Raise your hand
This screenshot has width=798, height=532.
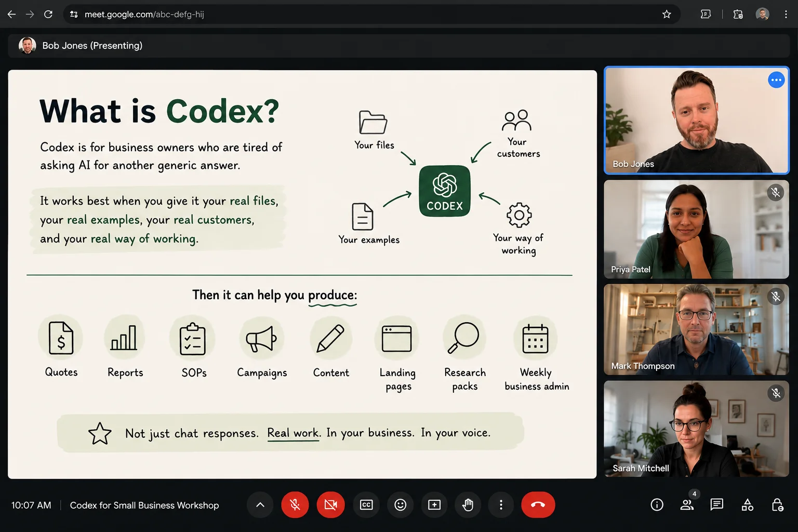click(x=468, y=504)
